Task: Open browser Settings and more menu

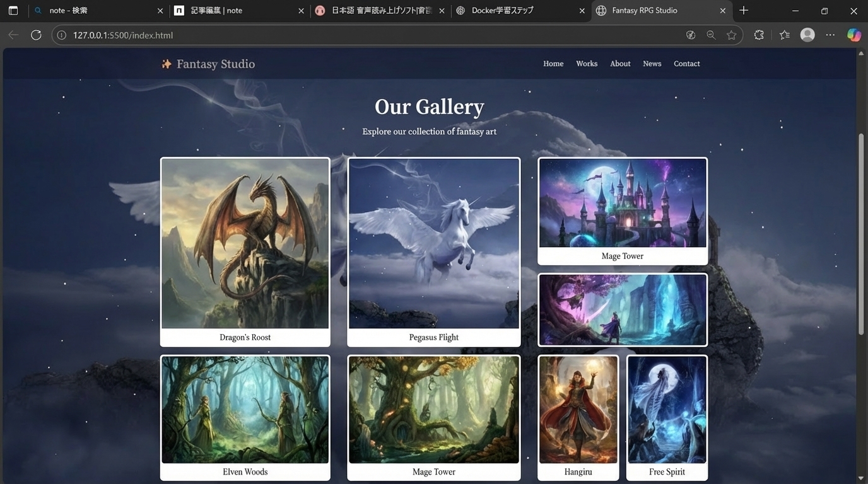Action: (x=830, y=35)
